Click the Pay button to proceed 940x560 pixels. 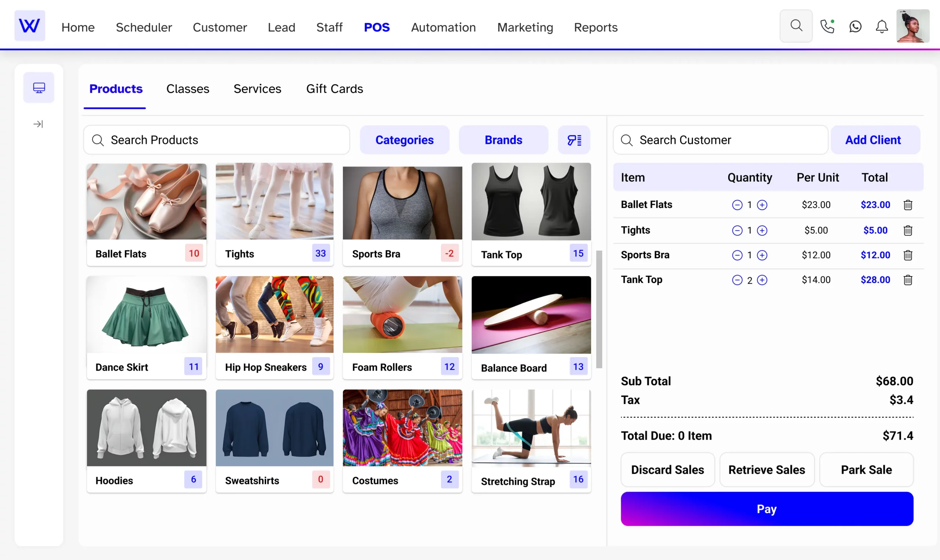(x=767, y=509)
